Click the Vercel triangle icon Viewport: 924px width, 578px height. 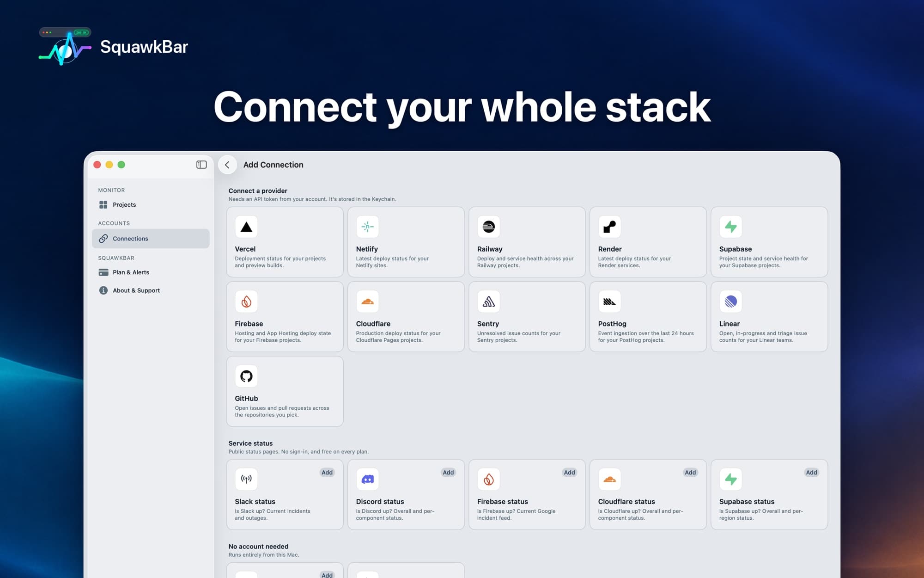point(246,227)
